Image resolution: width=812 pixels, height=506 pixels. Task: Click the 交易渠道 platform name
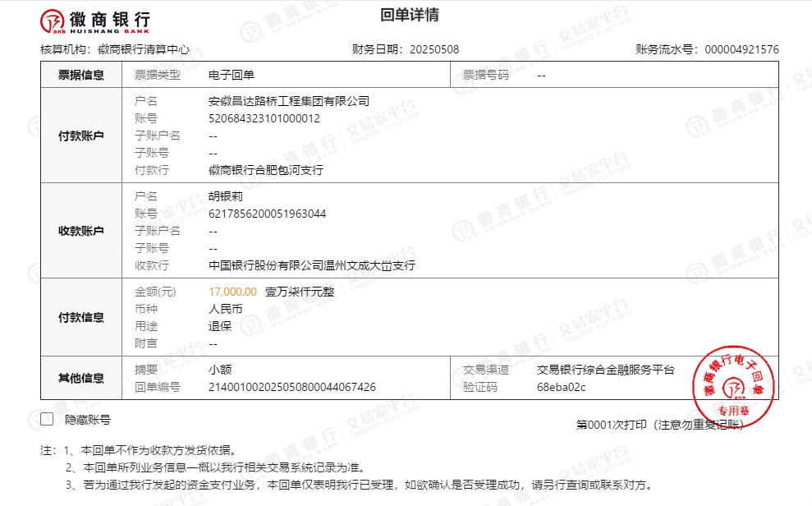point(605,370)
